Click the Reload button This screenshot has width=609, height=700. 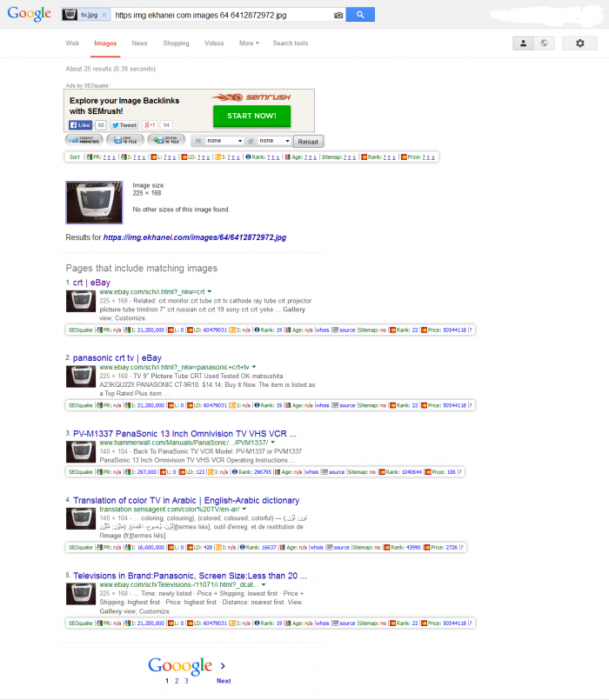[x=308, y=142]
